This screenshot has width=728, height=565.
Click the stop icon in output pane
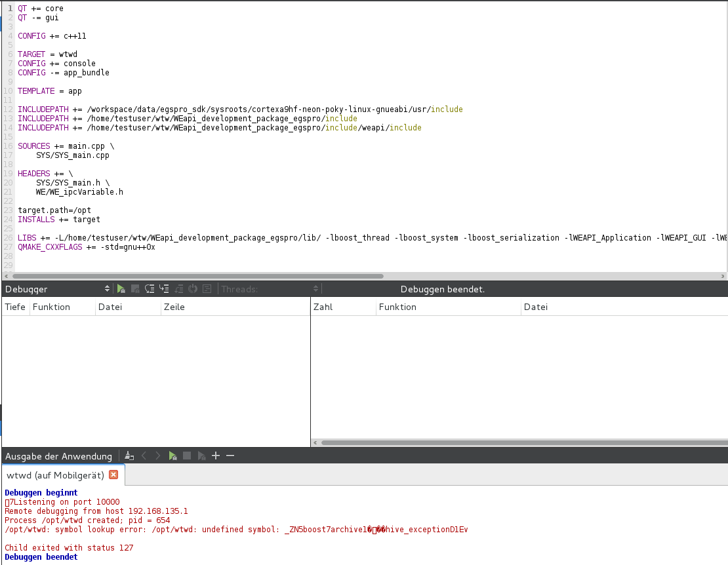(187, 456)
